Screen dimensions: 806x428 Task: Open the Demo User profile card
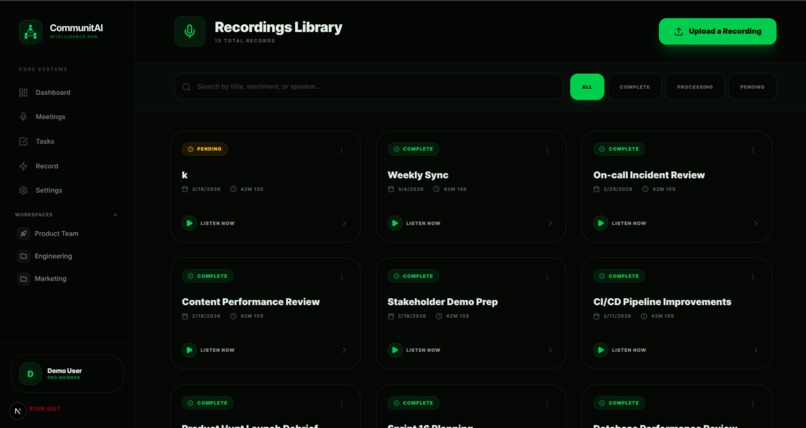(67, 374)
